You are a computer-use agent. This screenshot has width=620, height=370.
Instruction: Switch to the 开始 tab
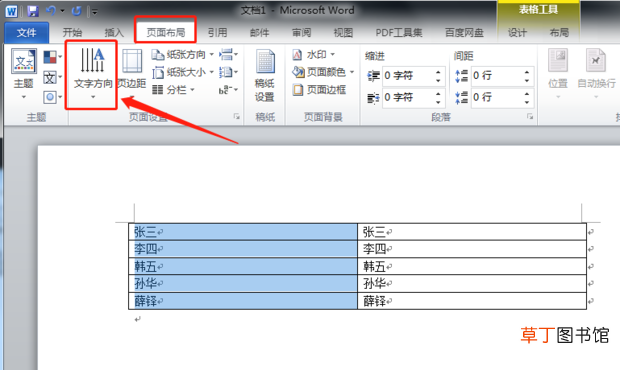(x=72, y=33)
